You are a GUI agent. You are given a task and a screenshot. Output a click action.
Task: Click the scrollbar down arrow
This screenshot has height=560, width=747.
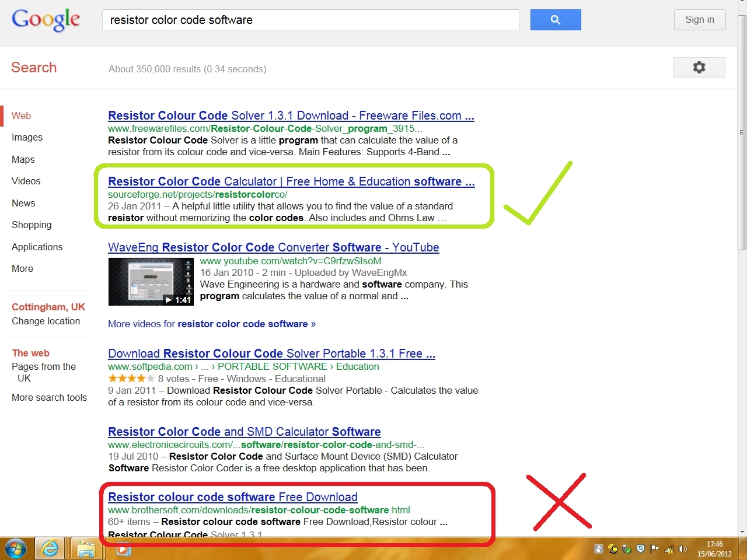(742, 531)
